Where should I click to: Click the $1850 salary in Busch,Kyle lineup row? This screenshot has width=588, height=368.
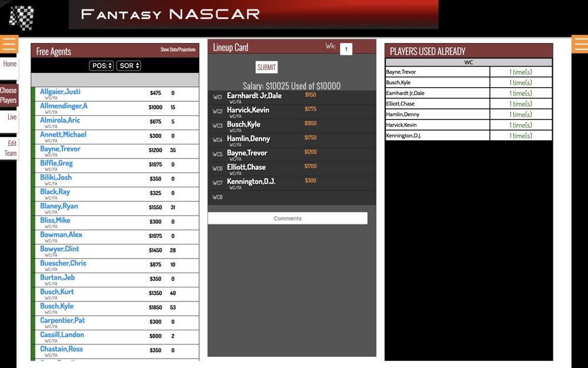(x=310, y=123)
